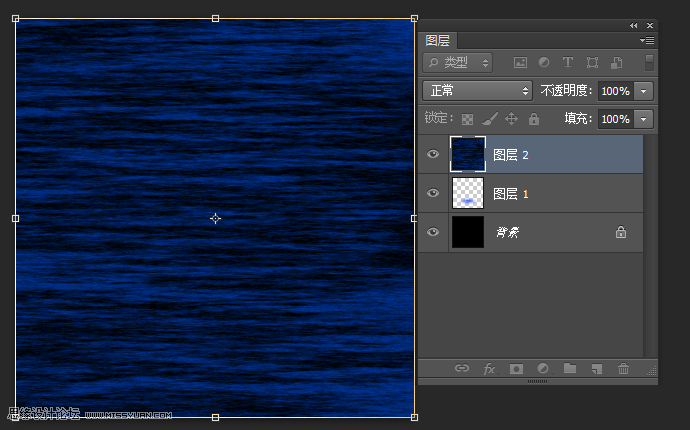Delete layer with trash icon
The width and height of the screenshot is (690, 430).
pyautogui.click(x=623, y=368)
